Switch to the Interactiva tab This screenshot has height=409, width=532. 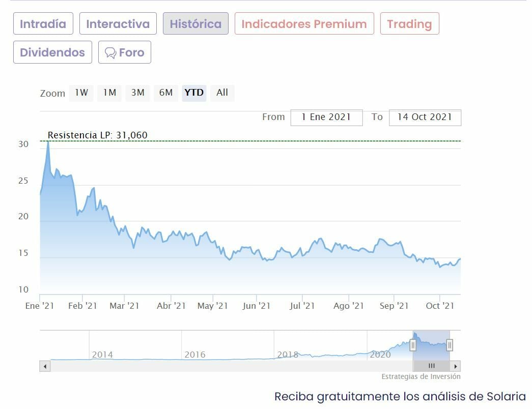click(118, 24)
